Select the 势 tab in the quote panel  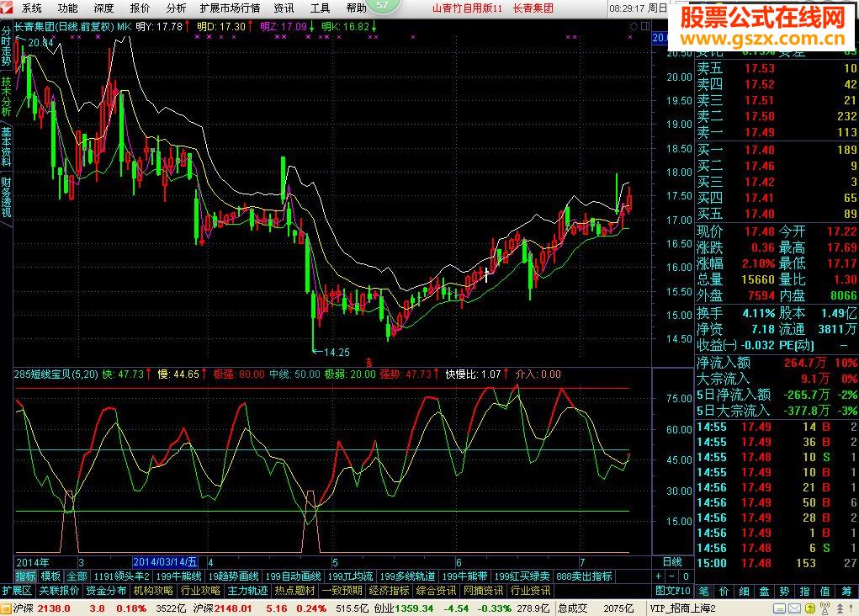784,592
